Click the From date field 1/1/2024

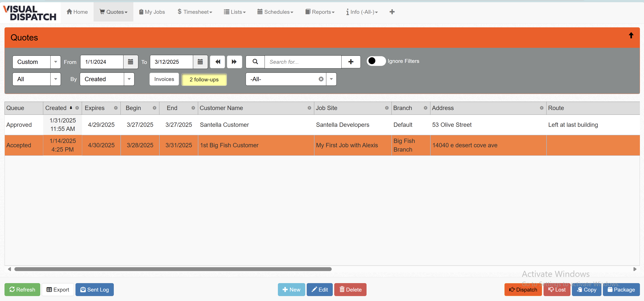point(102,62)
